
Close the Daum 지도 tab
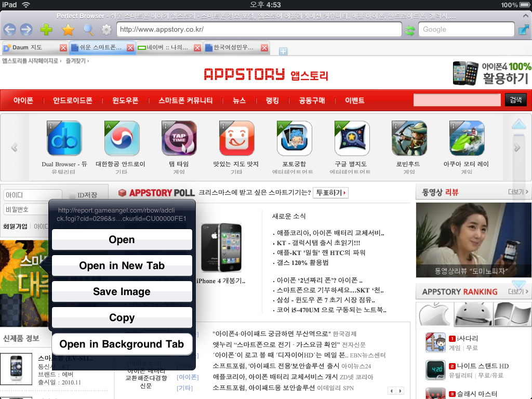(x=63, y=48)
